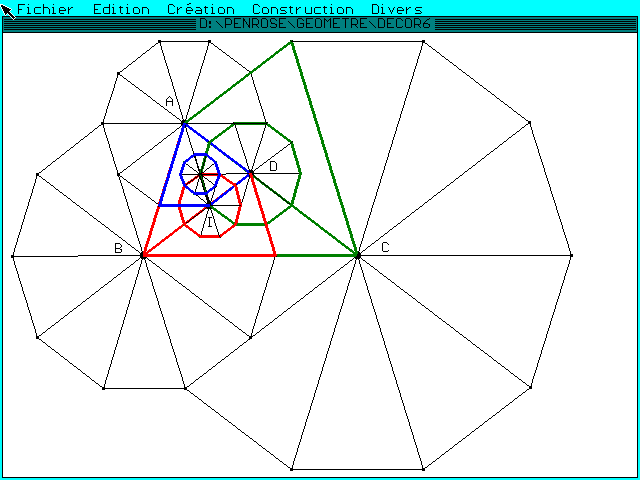
Task: Select point A label
Action: pyautogui.click(x=170, y=101)
